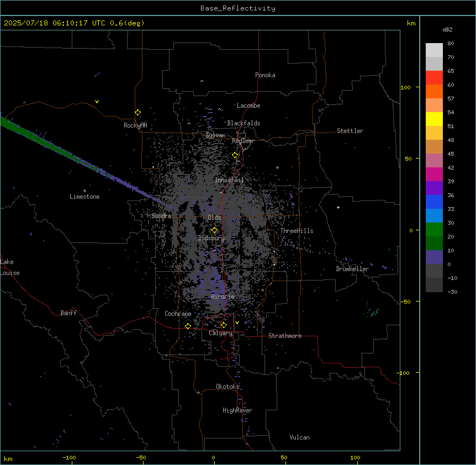Click the Innisfail label
Screen dimensions: 476x465
click(229, 180)
